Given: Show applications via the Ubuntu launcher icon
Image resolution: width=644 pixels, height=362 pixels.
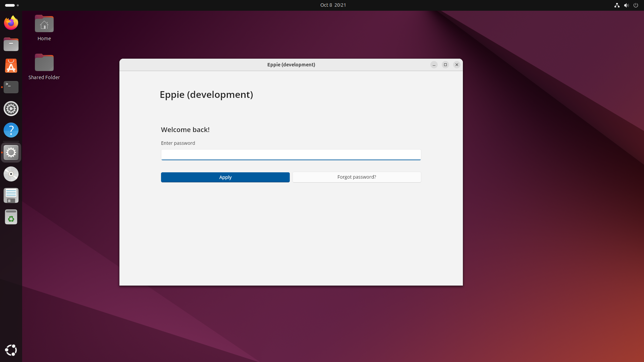Looking at the screenshot, I should pyautogui.click(x=11, y=350).
